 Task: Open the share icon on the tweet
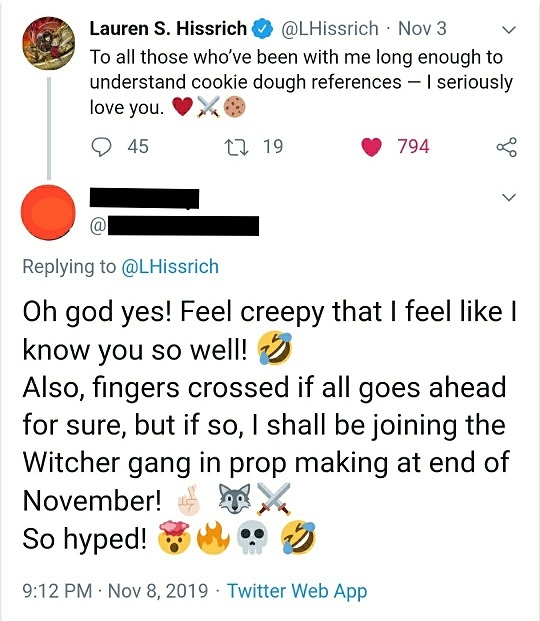click(507, 147)
